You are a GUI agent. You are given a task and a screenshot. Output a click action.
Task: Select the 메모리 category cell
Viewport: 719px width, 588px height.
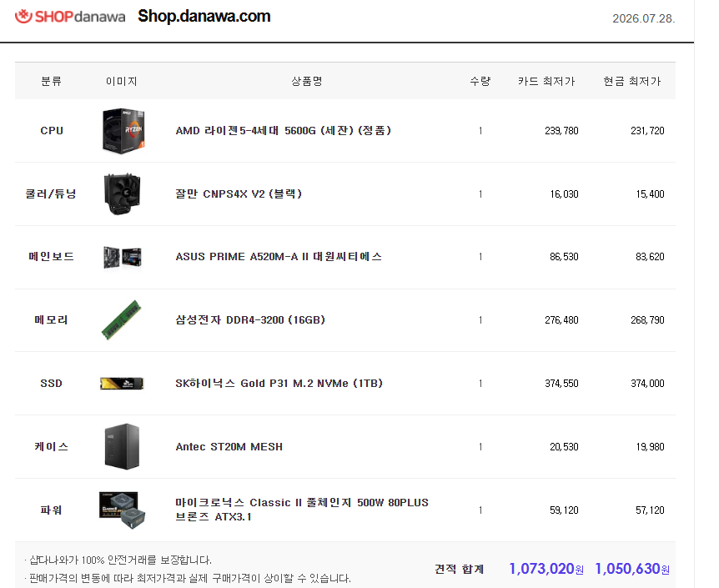pyautogui.click(x=52, y=320)
